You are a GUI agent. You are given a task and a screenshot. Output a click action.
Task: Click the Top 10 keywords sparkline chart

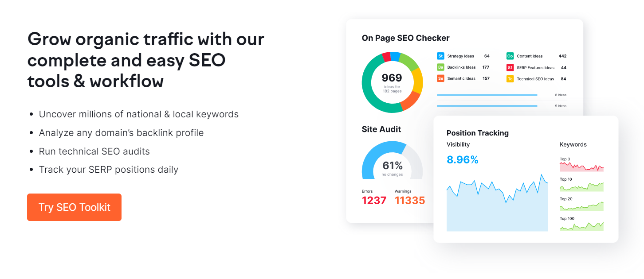pyautogui.click(x=581, y=187)
